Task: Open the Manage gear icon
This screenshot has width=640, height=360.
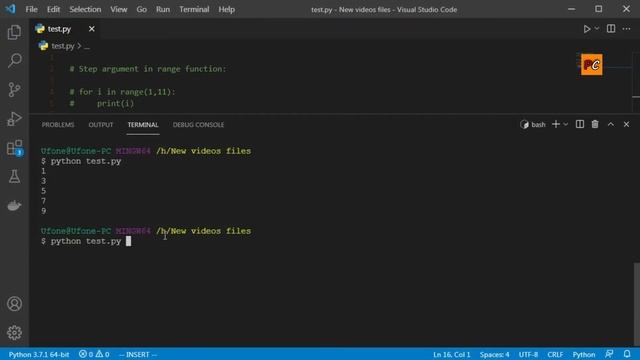Action: pos(14,333)
